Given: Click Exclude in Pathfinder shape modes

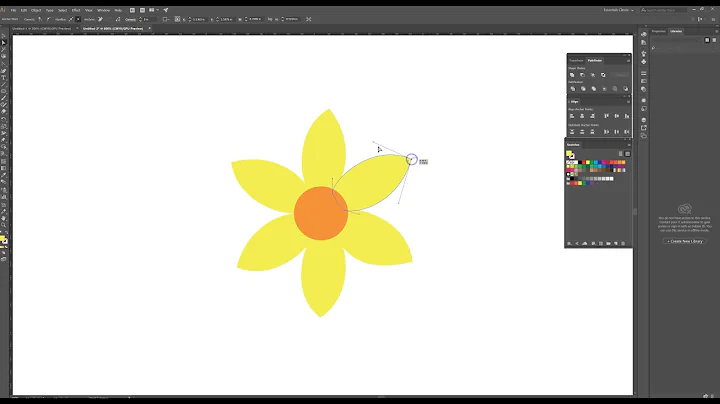Looking at the screenshot, I should 603,75.
